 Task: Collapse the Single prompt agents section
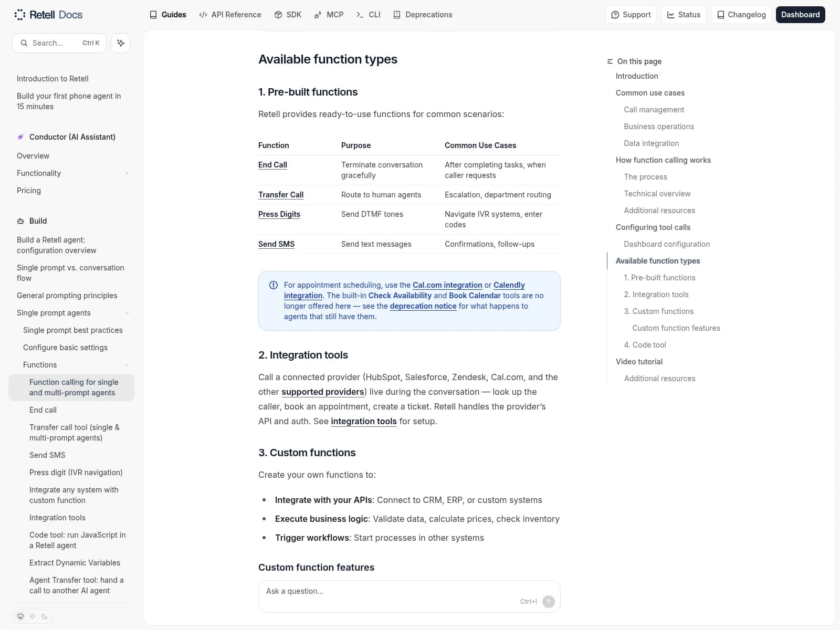click(72, 313)
